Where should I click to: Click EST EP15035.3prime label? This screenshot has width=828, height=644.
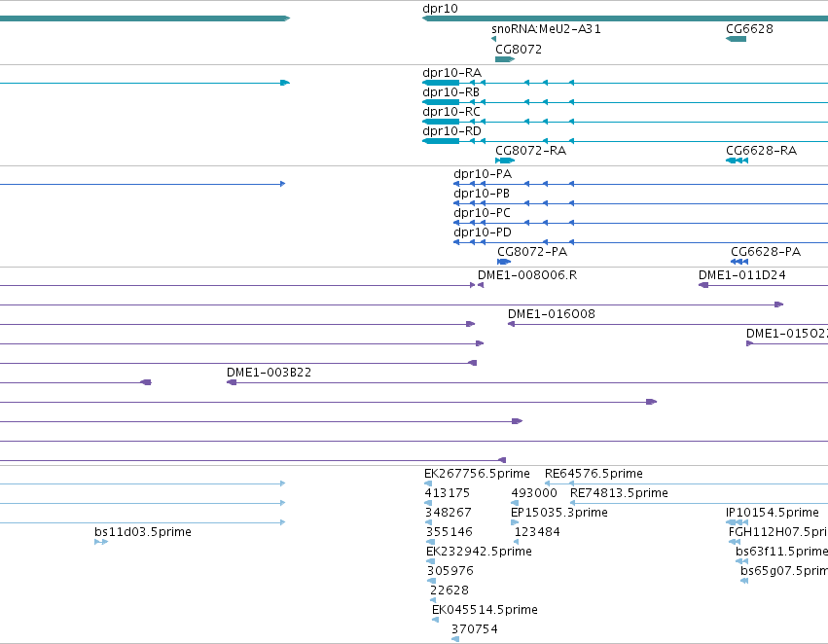tap(559, 513)
